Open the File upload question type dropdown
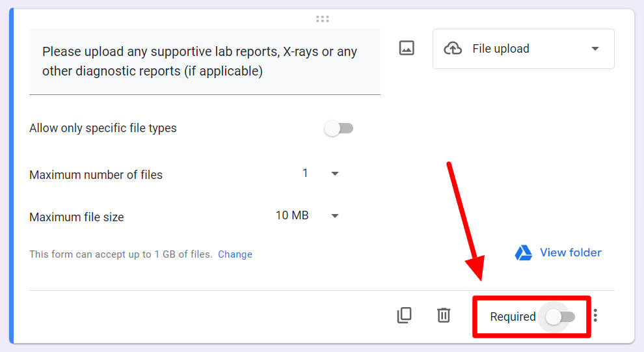This screenshot has height=352, width=644. pos(523,48)
